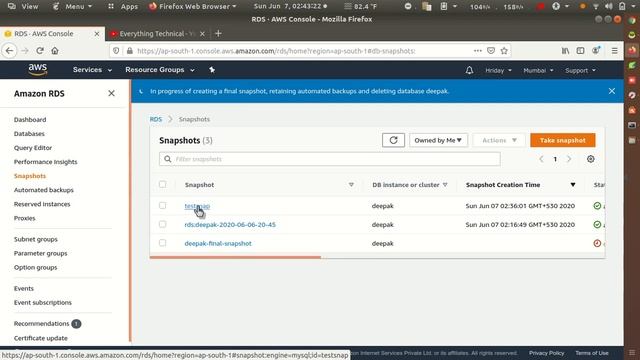Open table preferences gear icon
The image size is (640, 360).
coord(591,159)
